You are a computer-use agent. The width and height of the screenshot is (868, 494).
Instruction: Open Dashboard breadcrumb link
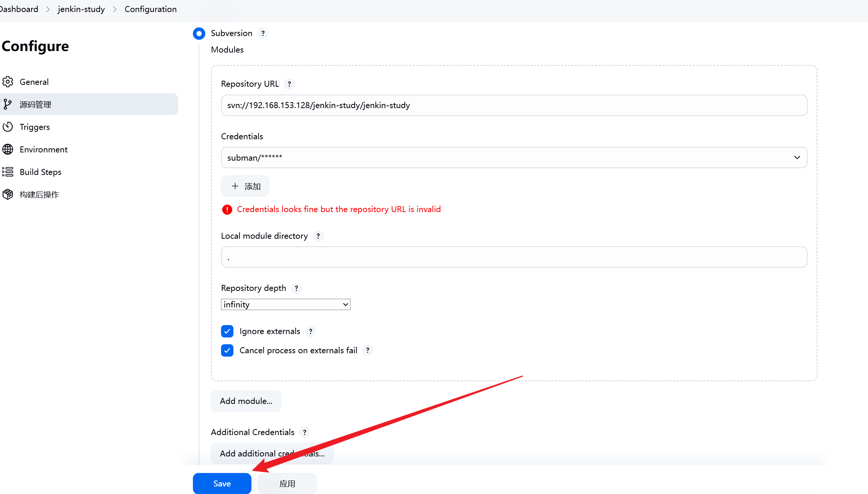click(19, 9)
